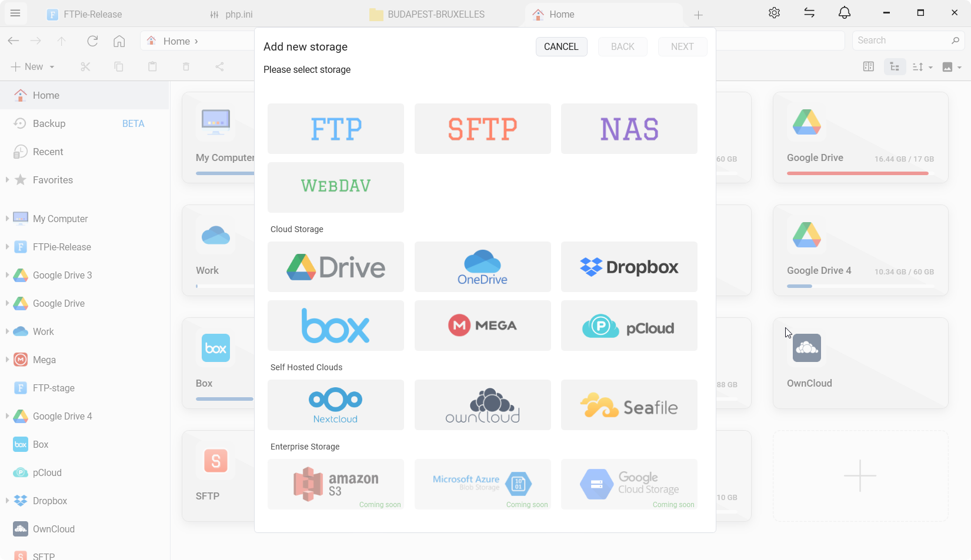Viewport: 971px width, 560px height.
Task: Click Home in the breadcrumb path
Action: [x=176, y=41]
